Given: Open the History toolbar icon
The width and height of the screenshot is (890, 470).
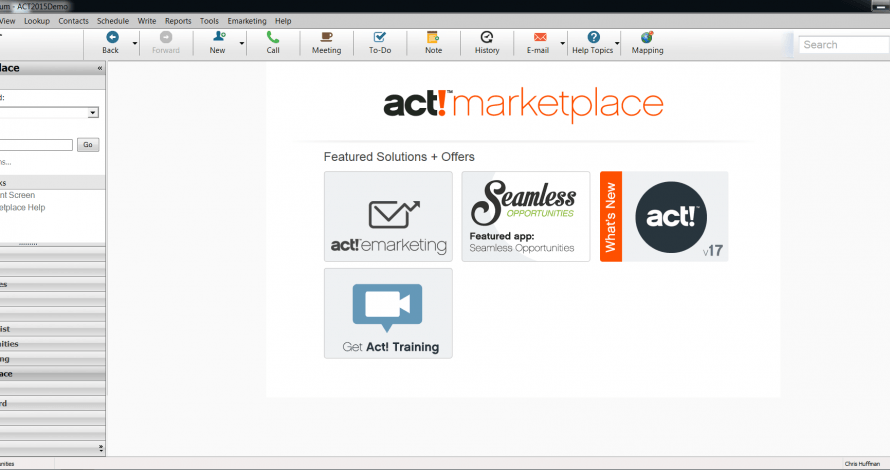Looking at the screenshot, I should pos(487,37).
